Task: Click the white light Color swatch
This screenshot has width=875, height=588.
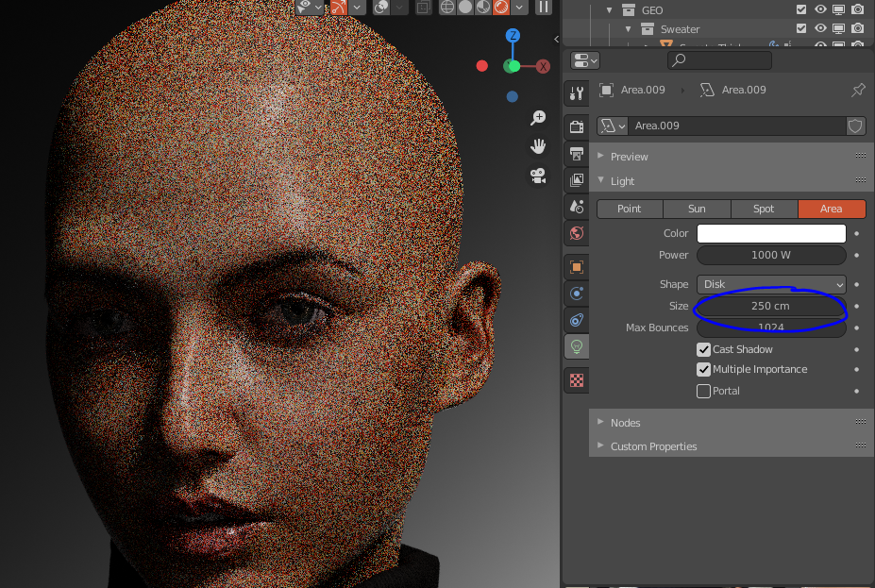Action: [x=771, y=233]
